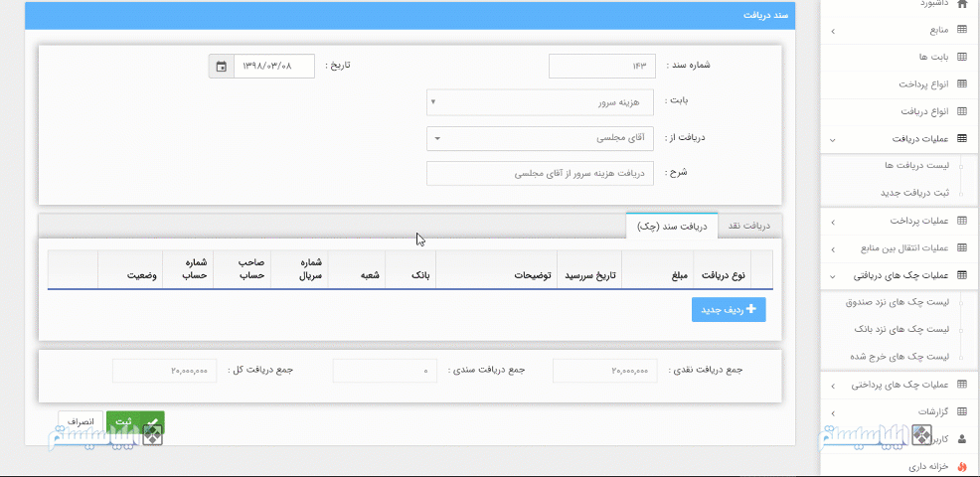Open لیست چک های نزد بانک
This screenshot has width=980, height=477.
[x=901, y=330]
